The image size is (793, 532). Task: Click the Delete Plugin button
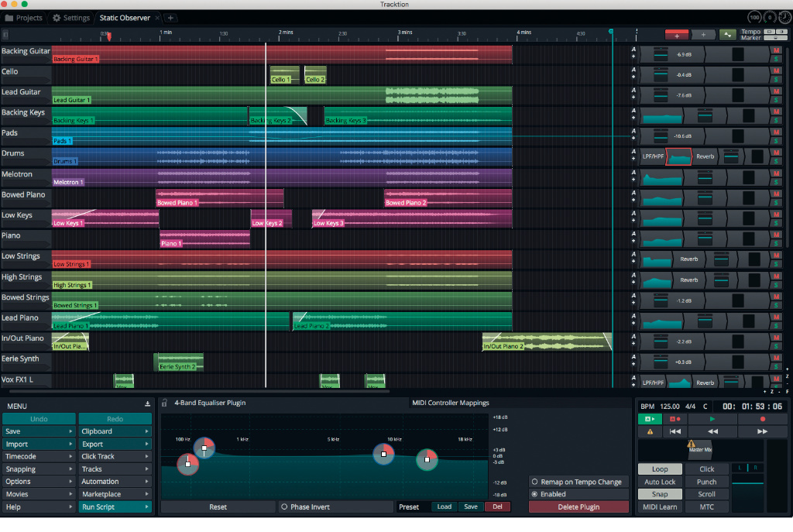point(578,507)
